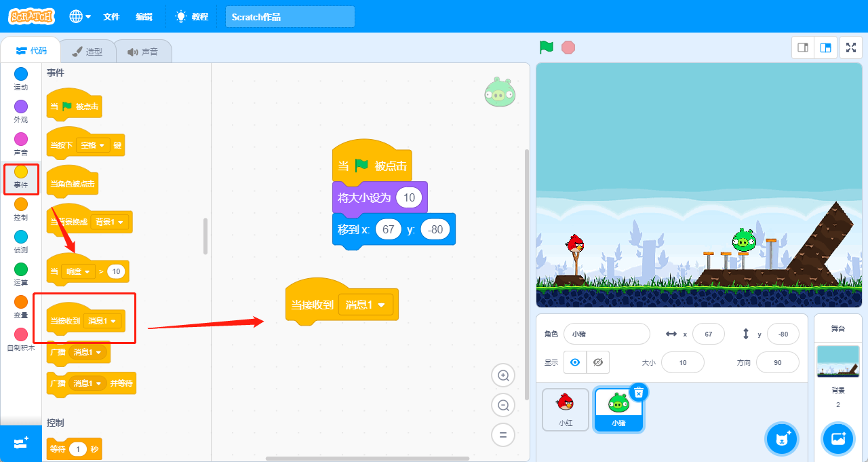Screen dimensions: 868x462
Task: Click the sprite 方向 direction field
Action: [x=778, y=362]
